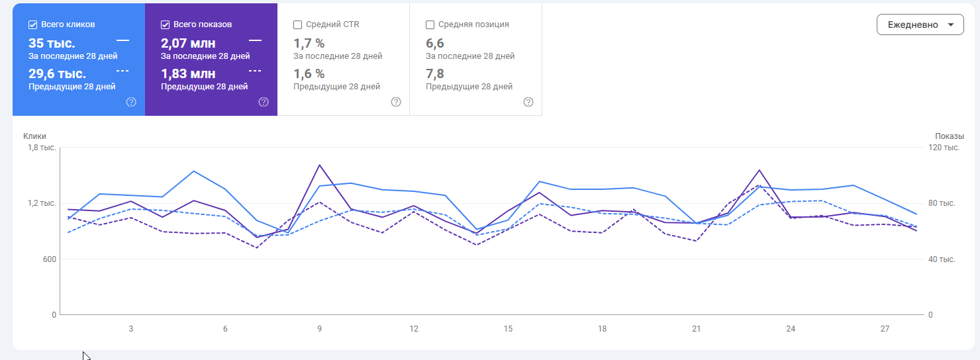Enable the Средний CTR checkbox
The width and height of the screenshot is (980, 360).
(297, 24)
